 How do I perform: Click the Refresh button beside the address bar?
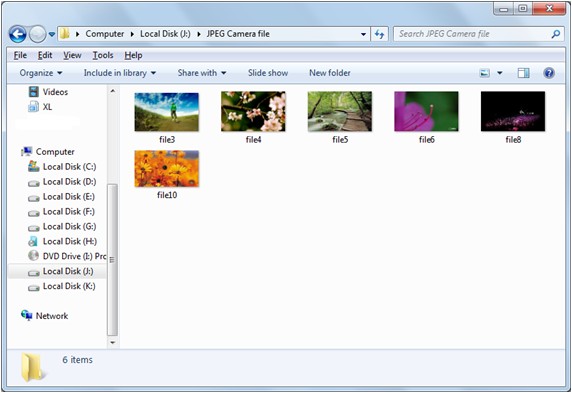pos(379,34)
